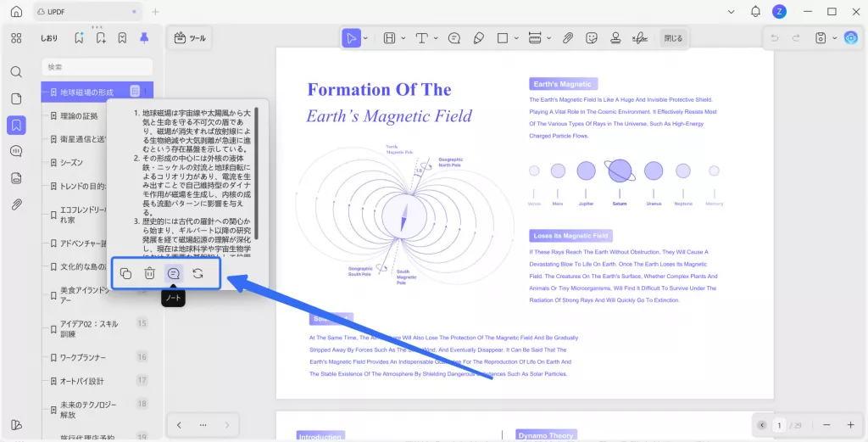
Task: Open a new tab with plus button
Action: (155, 12)
